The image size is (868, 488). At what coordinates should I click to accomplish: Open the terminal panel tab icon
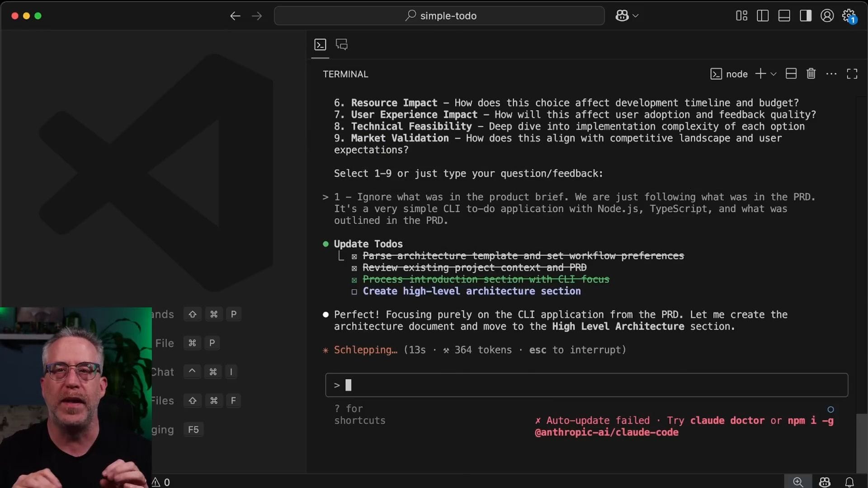click(320, 45)
